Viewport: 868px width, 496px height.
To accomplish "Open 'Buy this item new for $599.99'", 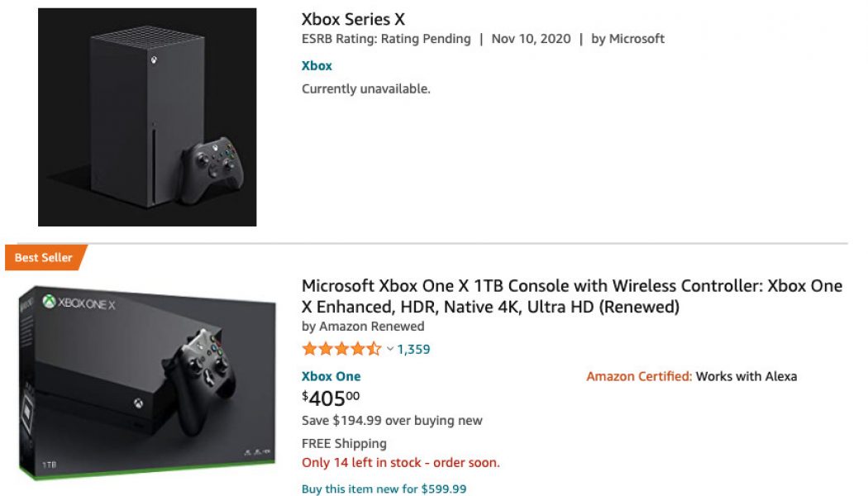I will pyautogui.click(x=384, y=489).
